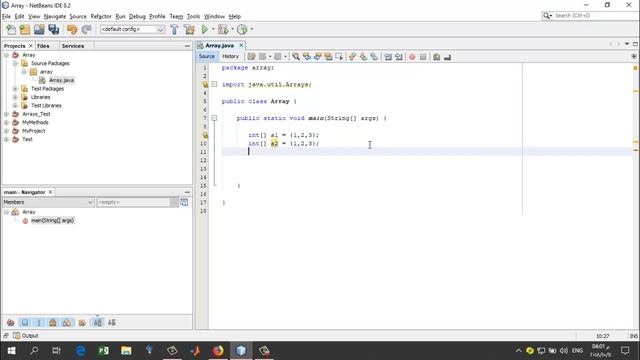
Task: Click the Save All toolbar icon
Action: point(54,29)
